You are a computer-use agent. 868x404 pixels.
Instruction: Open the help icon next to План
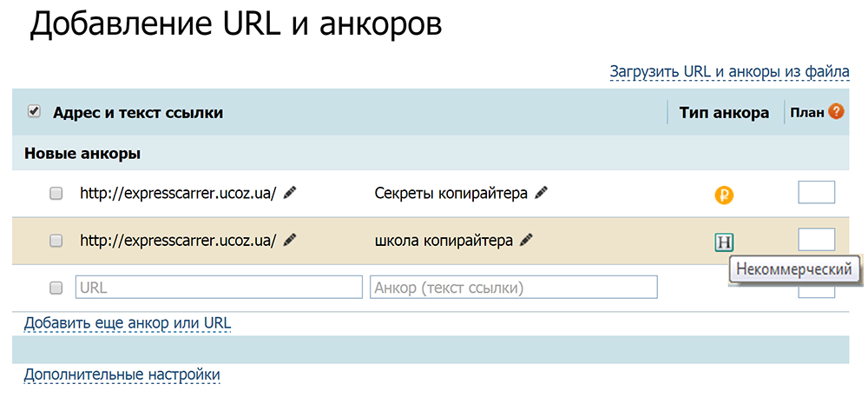tap(836, 111)
